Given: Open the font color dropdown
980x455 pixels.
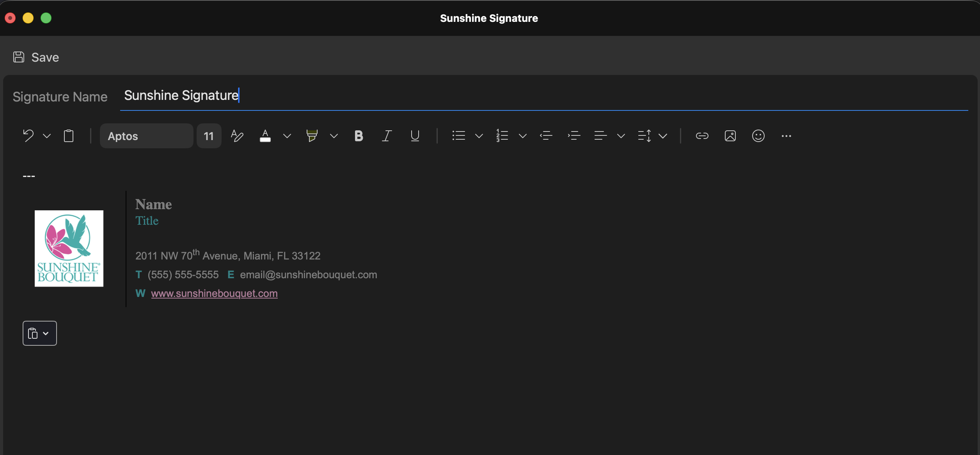Looking at the screenshot, I should pos(287,136).
